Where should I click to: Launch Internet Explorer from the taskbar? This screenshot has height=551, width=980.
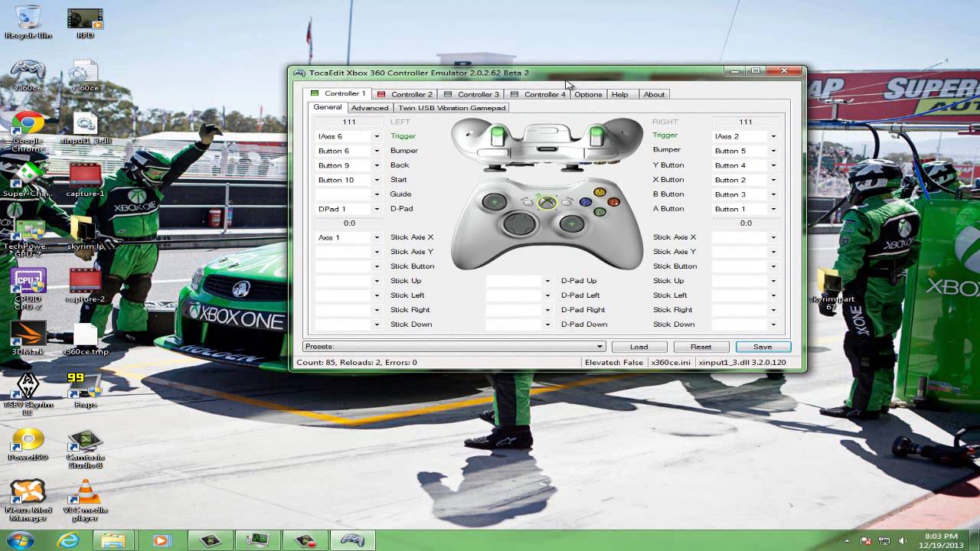pos(68,540)
